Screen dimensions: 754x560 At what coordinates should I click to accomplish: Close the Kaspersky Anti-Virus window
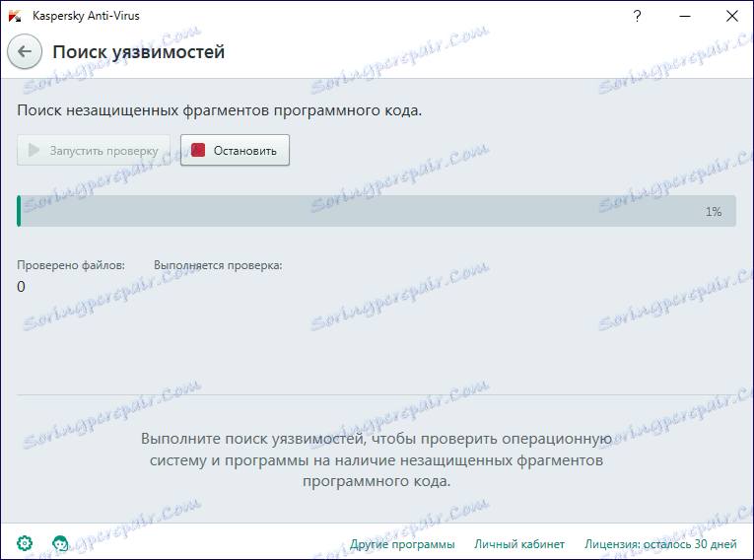(732, 17)
